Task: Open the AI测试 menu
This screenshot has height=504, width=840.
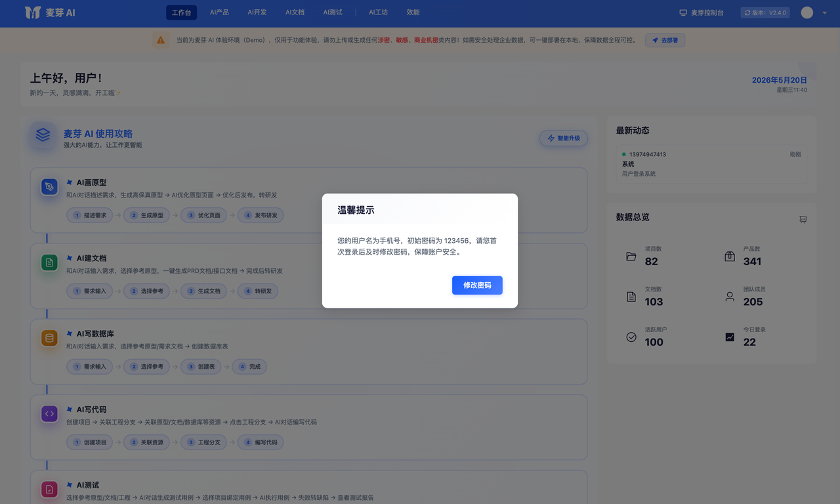Action: coord(333,12)
